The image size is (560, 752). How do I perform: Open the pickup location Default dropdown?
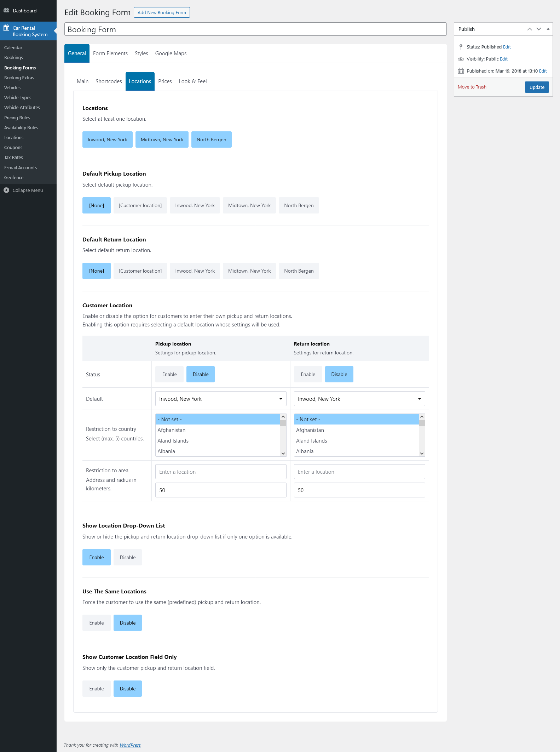pos(221,399)
